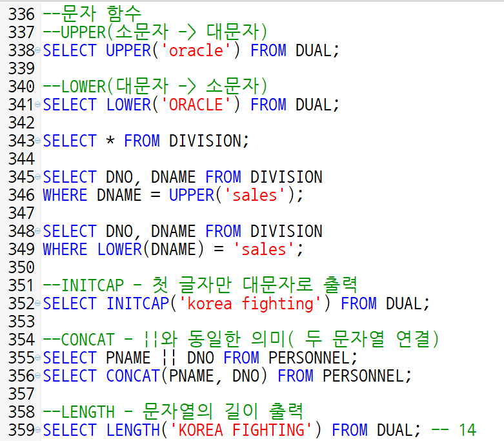Screen dimensions: 504x441
Task: Click the asterisk on line 343
Action: [x=110, y=141]
